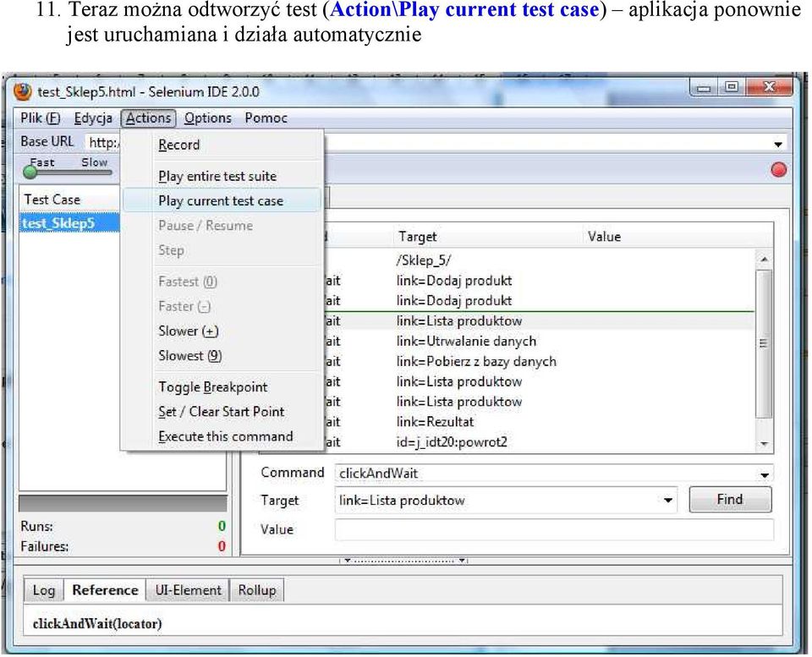Switch to the Reference tab
The width and height of the screenshot is (812, 657).
pos(105,591)
